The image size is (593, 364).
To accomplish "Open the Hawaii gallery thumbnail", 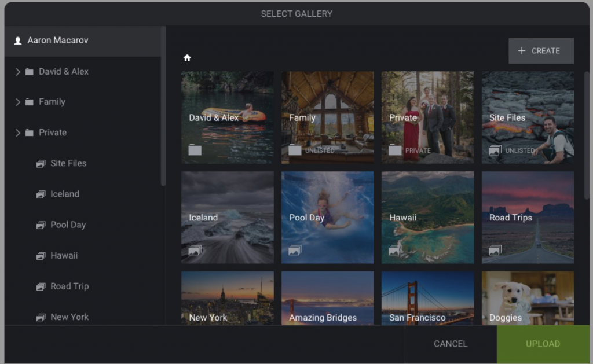I will (427, 218).
